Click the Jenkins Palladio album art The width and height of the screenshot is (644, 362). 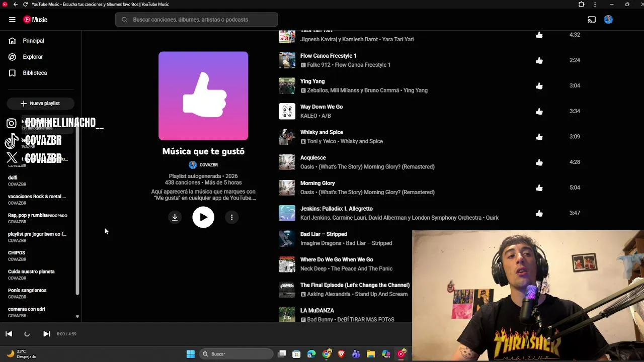pos(287,213)
